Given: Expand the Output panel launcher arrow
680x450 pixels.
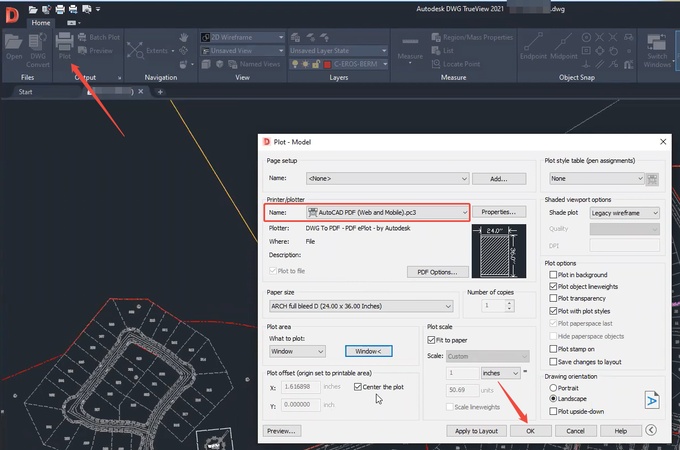Looking at the screenshot, I should pyautogui.click(x=119, y=78).
